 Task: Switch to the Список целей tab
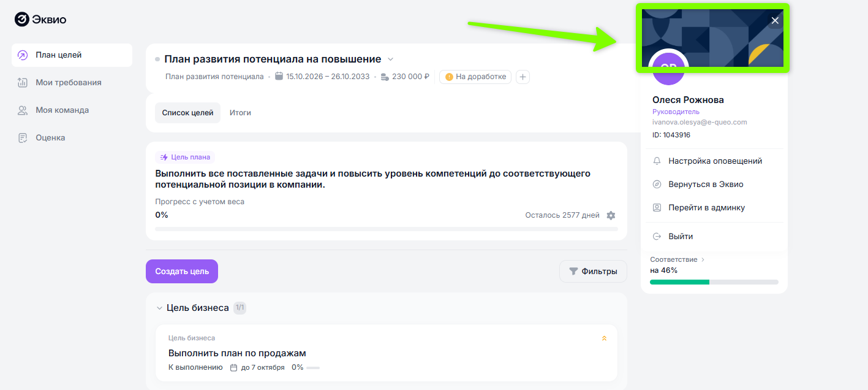pyautogui.click(x=187, y=113)
